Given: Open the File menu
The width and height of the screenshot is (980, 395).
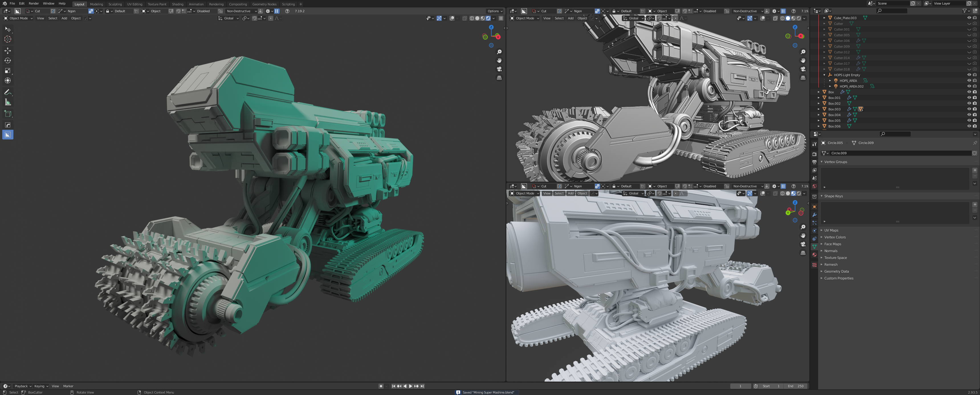Looking at the screenshot, I should tap(12, 3).
